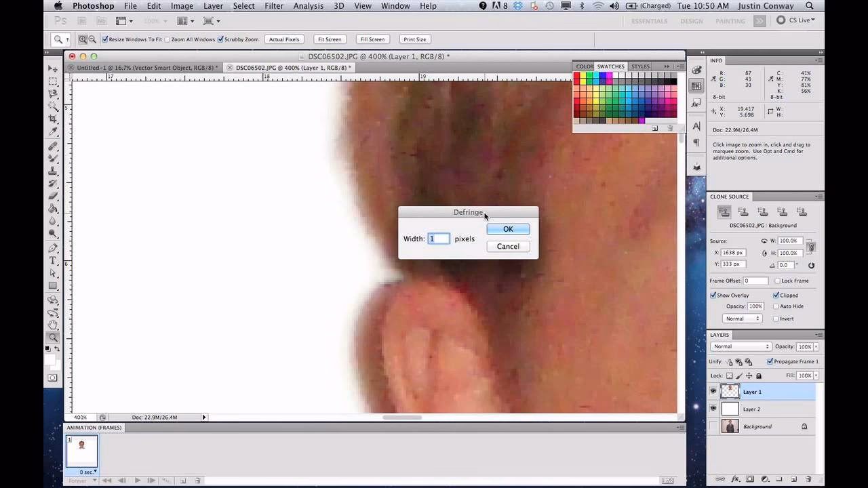This screenshot has height=488, width=868.
Task: Click the Width pixels input field
Action: [x=437, y=239]
